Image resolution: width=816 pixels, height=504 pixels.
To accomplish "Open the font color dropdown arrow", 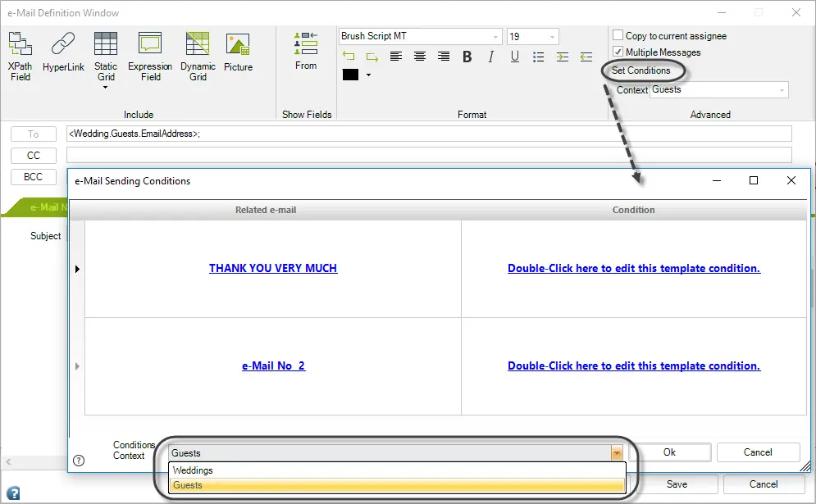I will pyautogui.click(x=368, y=75).
